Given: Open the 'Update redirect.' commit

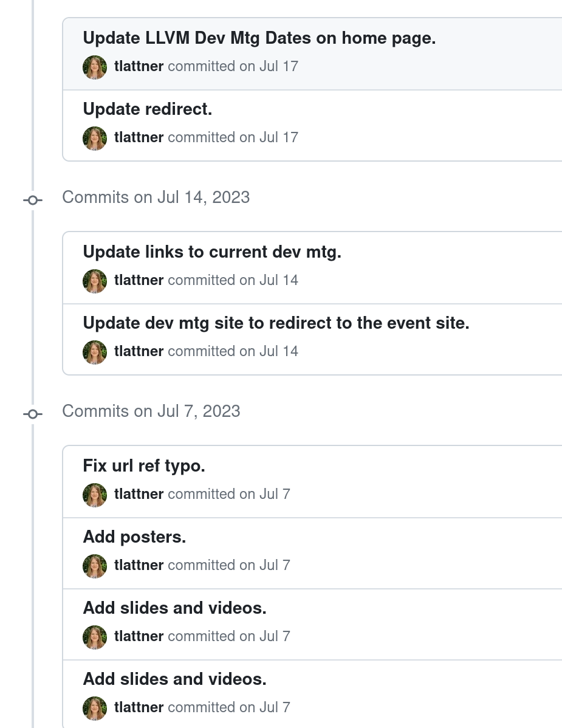Looking at the screenshot, I should click(147, 109).
